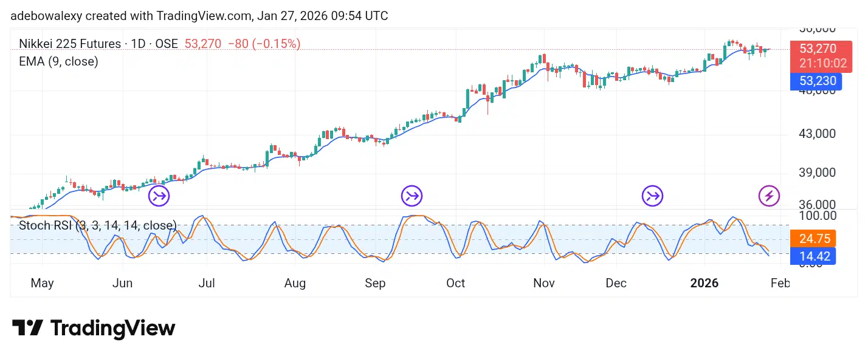Open the contract rollover marker near December

click(x=653, y=196)
